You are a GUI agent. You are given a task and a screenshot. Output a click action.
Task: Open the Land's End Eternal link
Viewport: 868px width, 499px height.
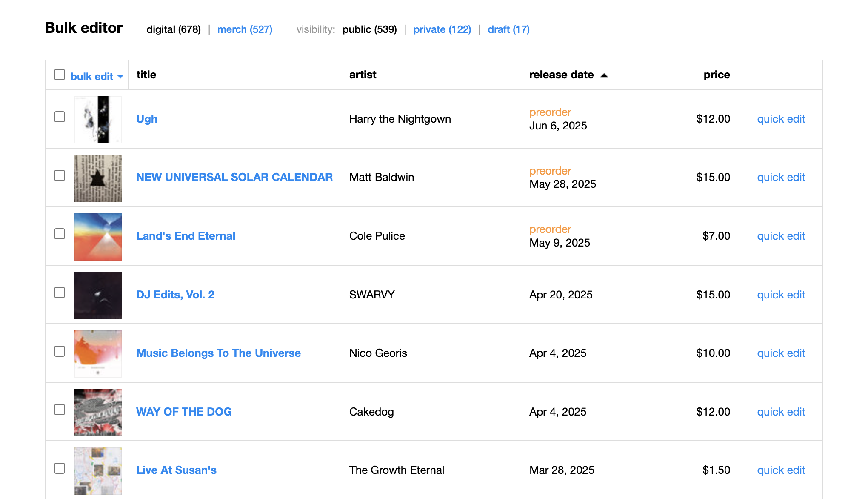[x=186, y=236]
